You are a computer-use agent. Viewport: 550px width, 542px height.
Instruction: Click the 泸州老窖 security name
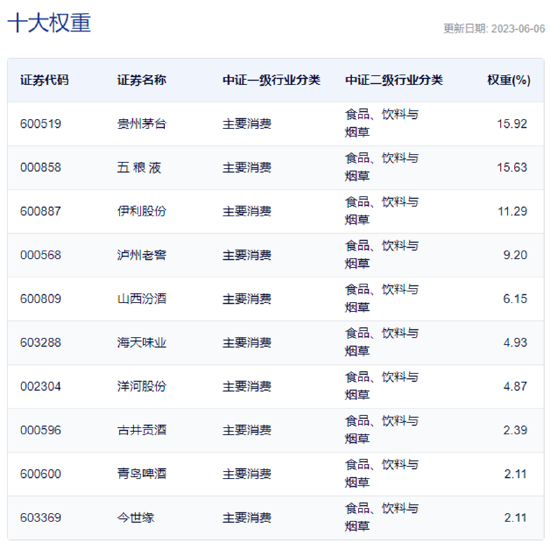(142, 255)
